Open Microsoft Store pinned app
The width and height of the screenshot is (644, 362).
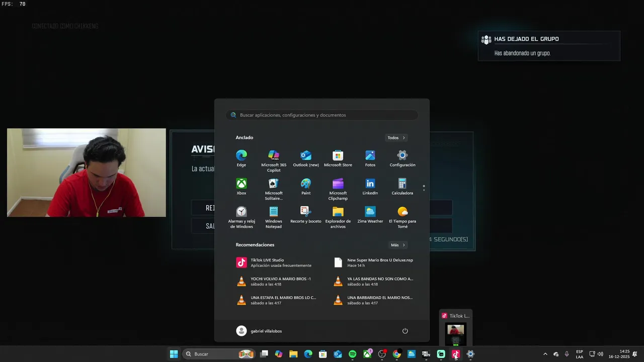pos(338,158)
